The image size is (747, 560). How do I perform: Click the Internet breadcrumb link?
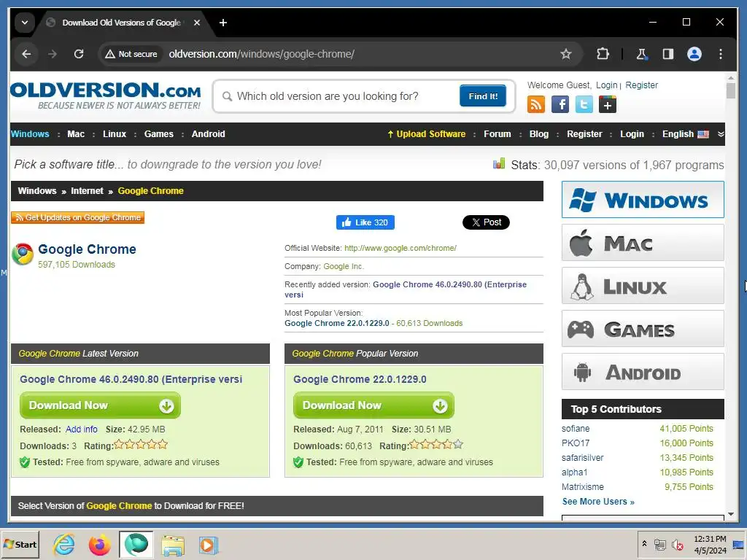(87, 191)
